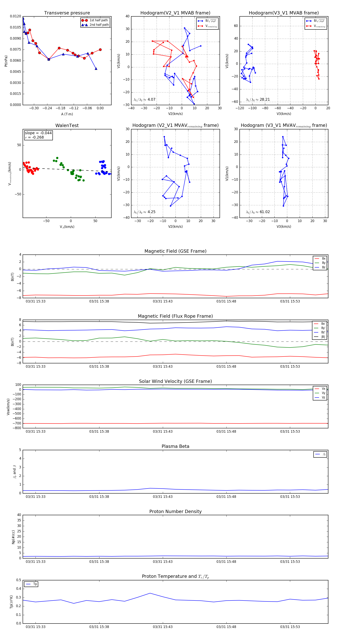Click '03/31 15:53' tick in temperature panel
The image size is (351, 644).
pyautogui.click(x=290, y=627)
